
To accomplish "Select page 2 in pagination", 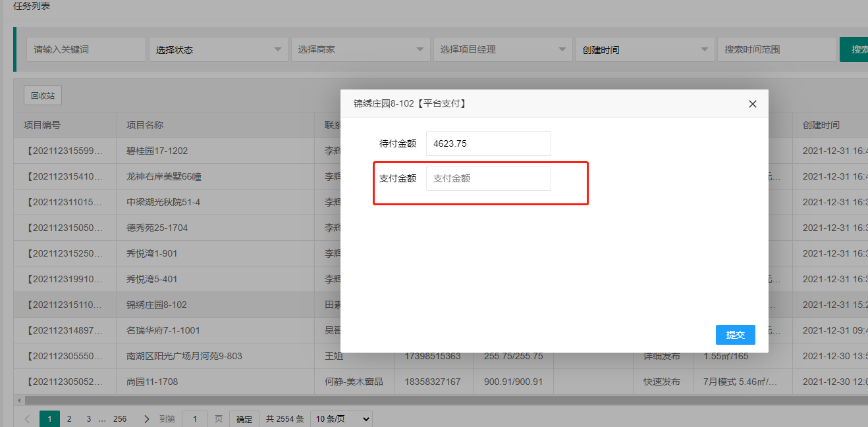I will click(x=69, y=419).
